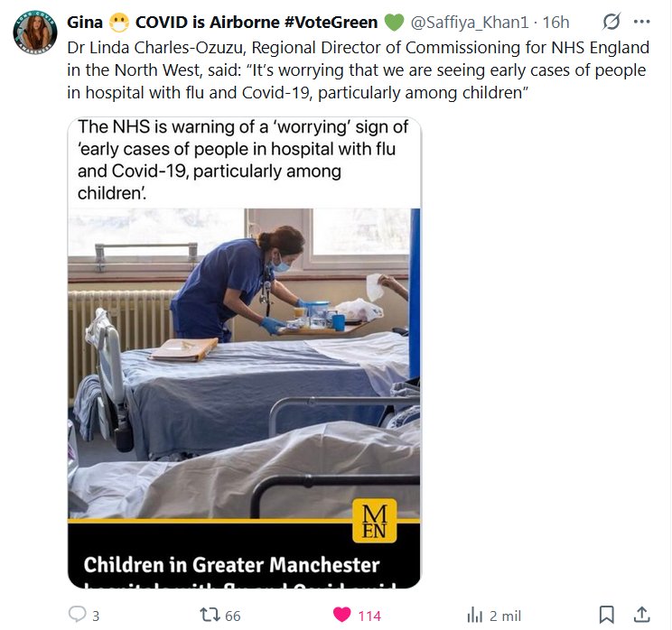Click the "Children in Greater Manchester" headline
This screenshot has height=630, width=672.
point(232,565)
